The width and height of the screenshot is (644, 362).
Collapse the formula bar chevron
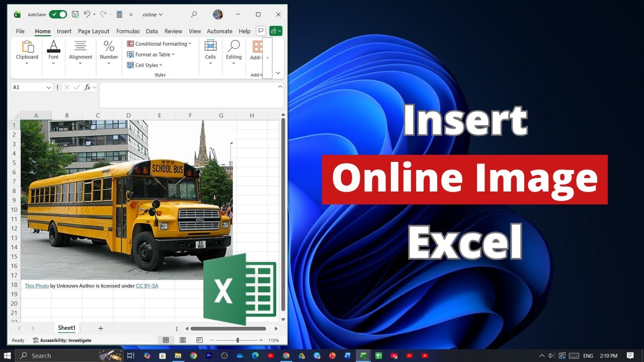(x=280, y=86)
